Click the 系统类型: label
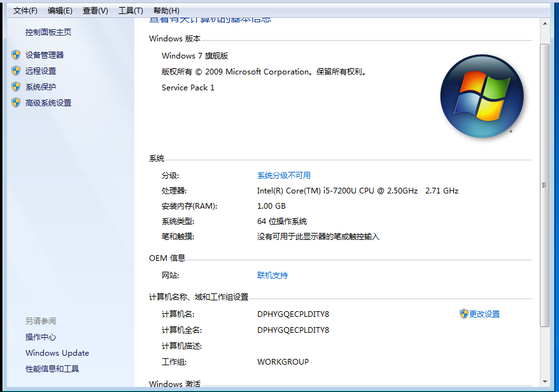The image size is (559, 392). [178, 221]
